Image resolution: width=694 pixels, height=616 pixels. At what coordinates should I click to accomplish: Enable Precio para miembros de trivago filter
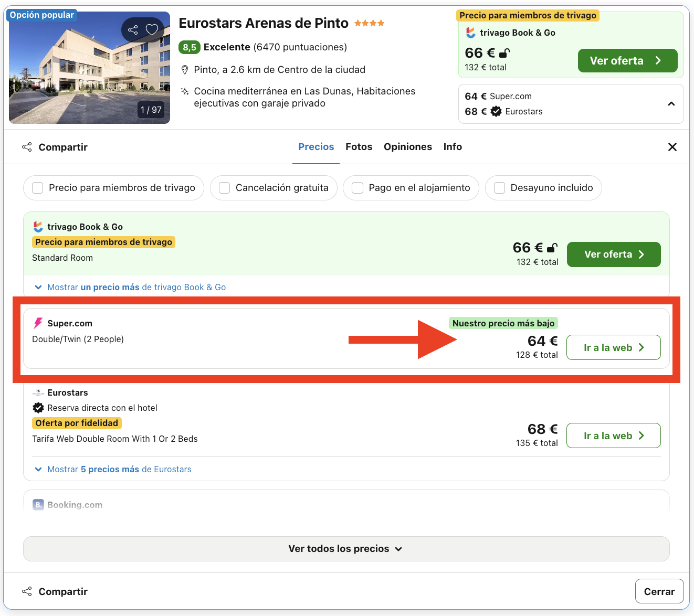(x=38, y=188)
